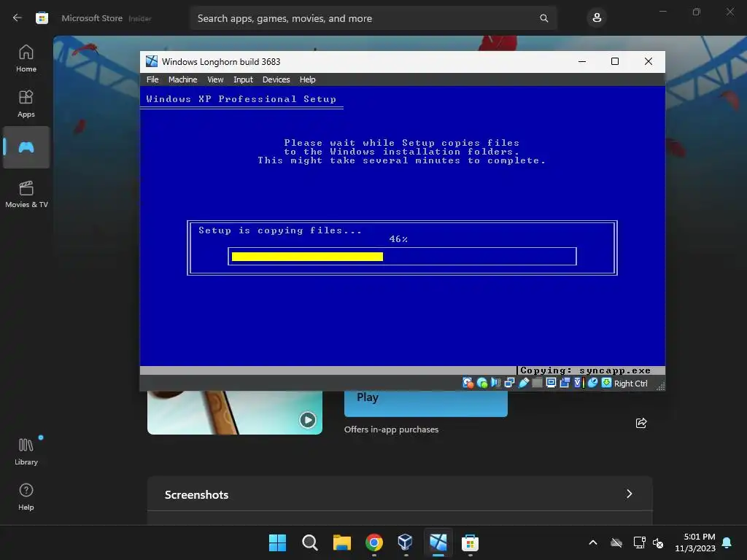Click the virtualization features V icon

point(578,383)
